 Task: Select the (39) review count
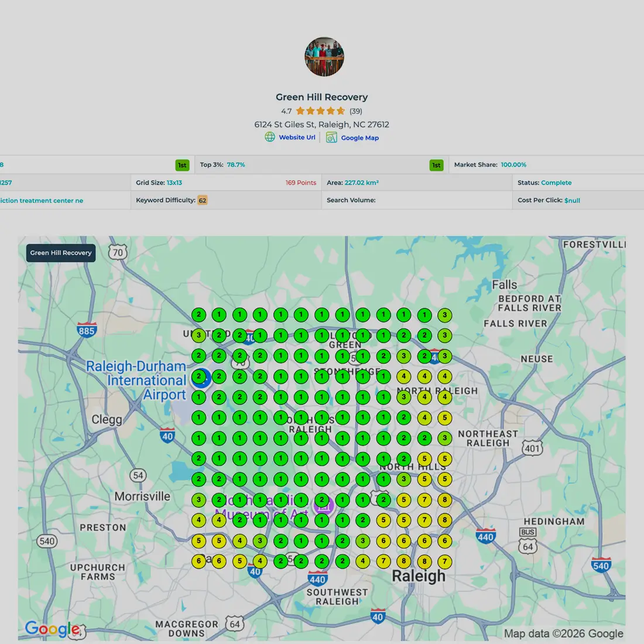click(356, 111)
